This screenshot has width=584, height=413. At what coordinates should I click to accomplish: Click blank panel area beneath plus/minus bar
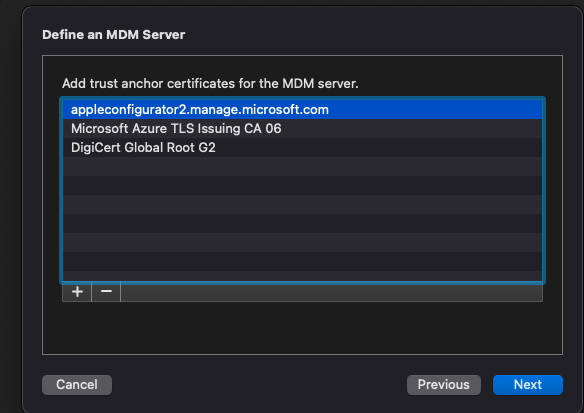point(302,328)
